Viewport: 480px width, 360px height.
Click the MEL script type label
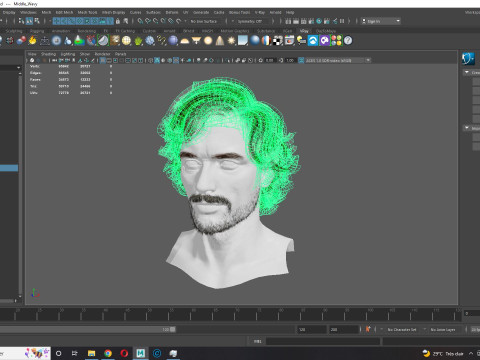(258, 341)
